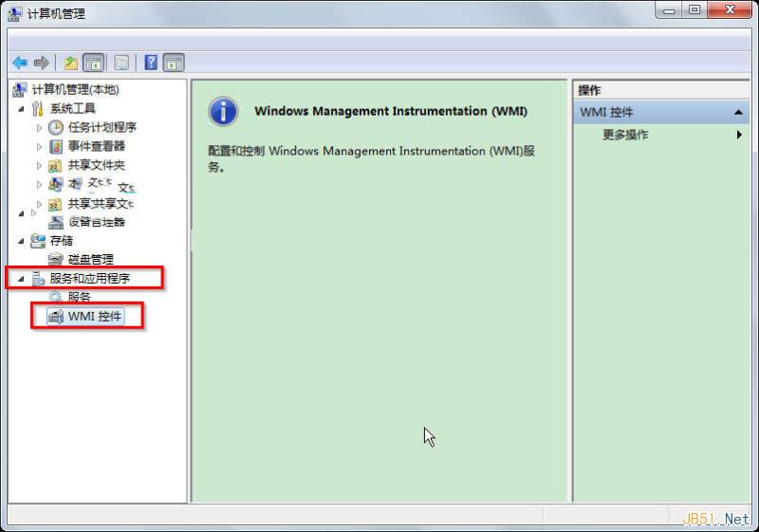Open the 更多操作 submenu arrow
This screenshot has height=532, width=759.
pos(739,135)
